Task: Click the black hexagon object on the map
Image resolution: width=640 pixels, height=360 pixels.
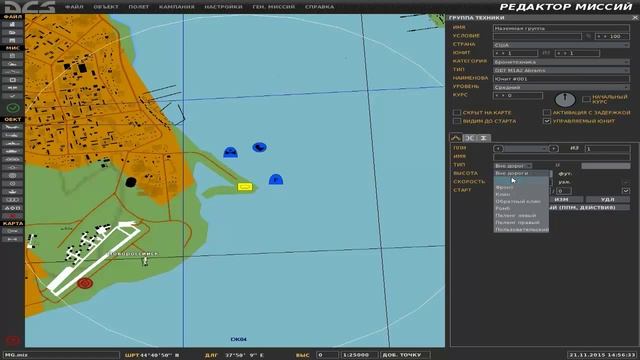Action: tap(131, 182)
